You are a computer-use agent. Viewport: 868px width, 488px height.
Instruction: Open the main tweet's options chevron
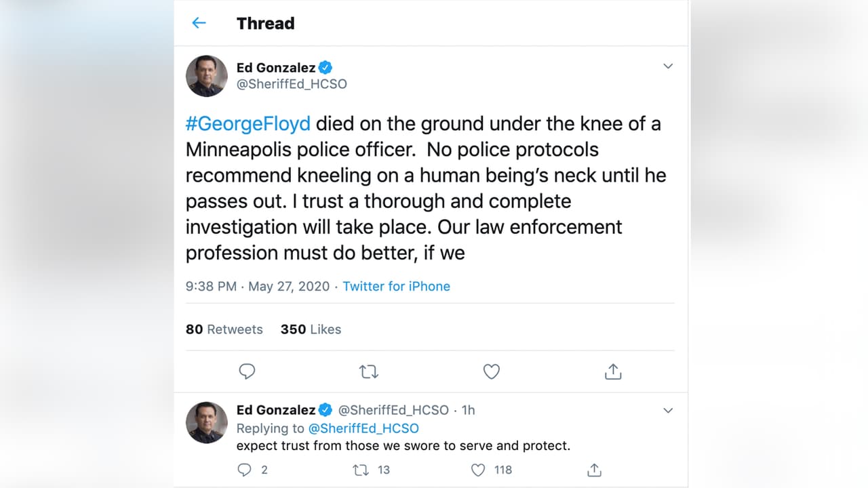point(668,66)
